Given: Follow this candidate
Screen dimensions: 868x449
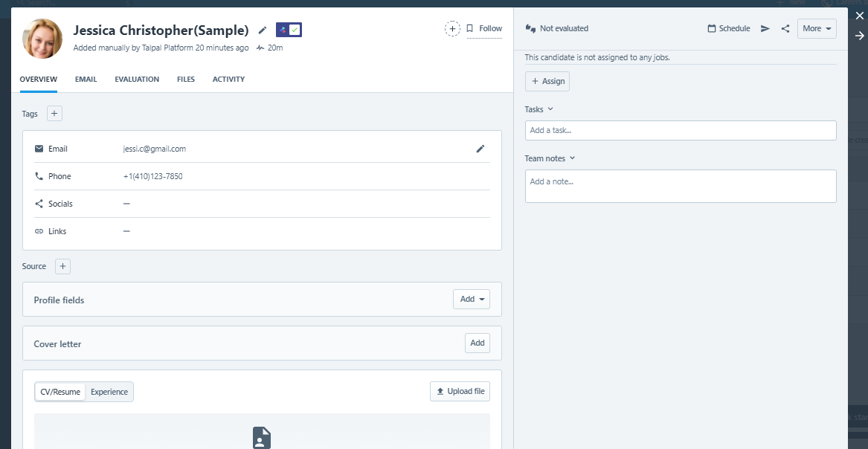Looking at the screenshot, I should coord(484,29).
